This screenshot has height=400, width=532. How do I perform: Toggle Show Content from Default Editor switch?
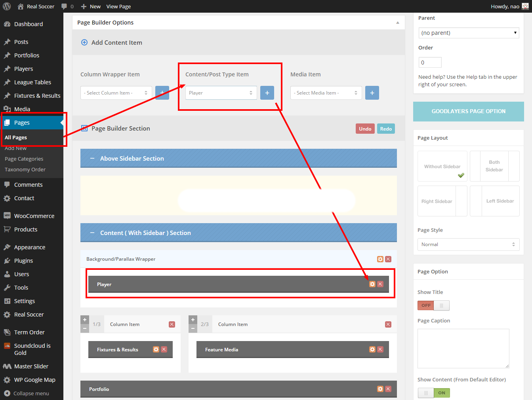(434, 393)
